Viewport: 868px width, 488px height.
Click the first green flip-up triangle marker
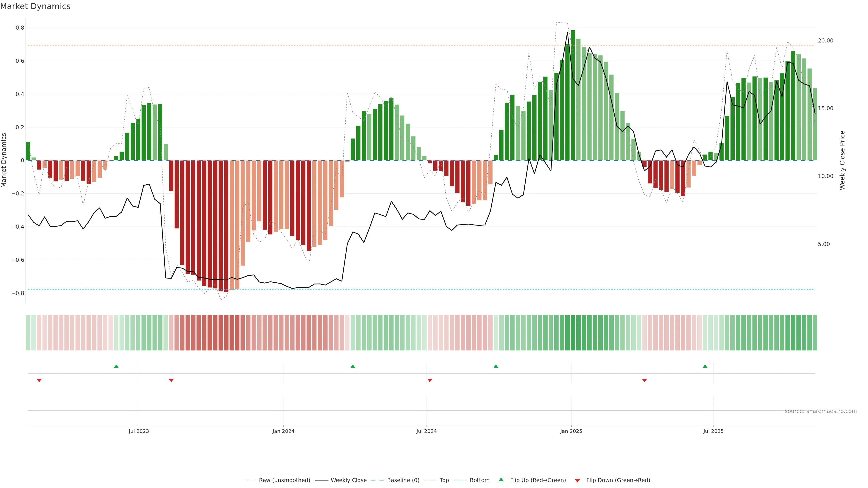(116, 366)
